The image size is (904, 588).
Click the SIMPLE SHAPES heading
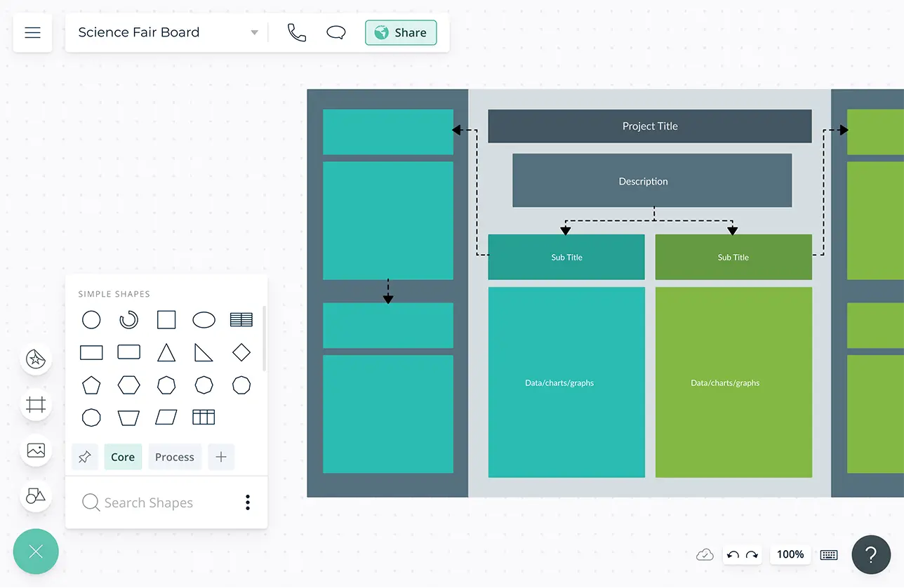(x=114, y=294)
